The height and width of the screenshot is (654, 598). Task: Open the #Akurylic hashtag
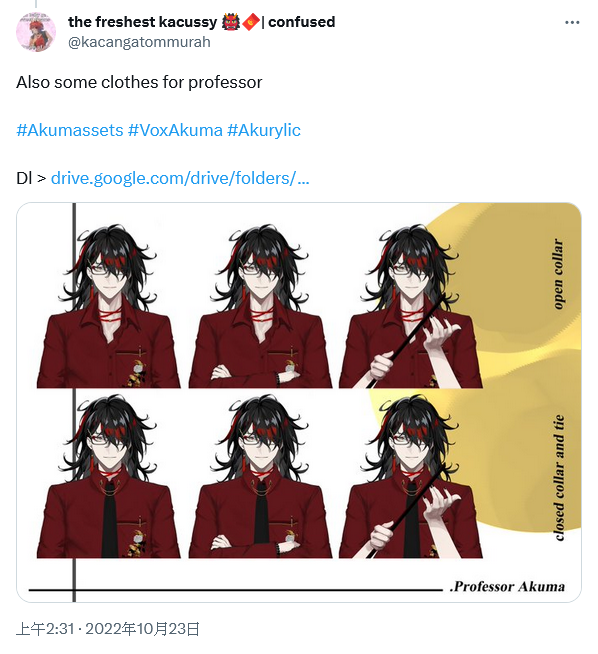(264, 130)
